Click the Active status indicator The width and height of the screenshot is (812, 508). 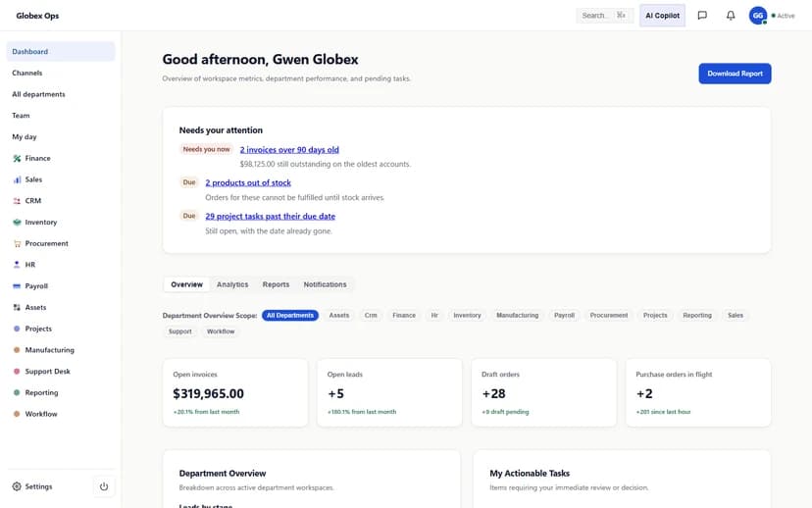(783, 16)
